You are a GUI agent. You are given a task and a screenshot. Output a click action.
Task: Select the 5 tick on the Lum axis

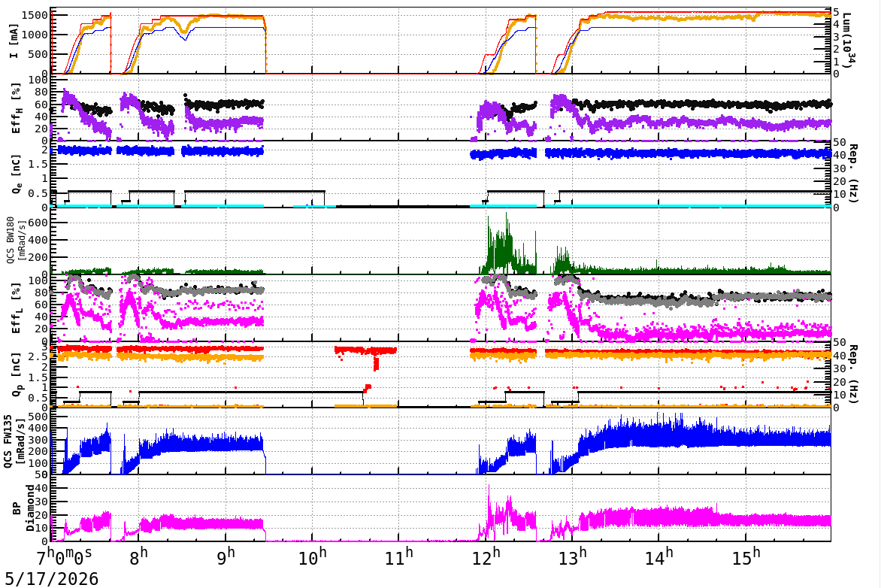click(x=836, y=12)
